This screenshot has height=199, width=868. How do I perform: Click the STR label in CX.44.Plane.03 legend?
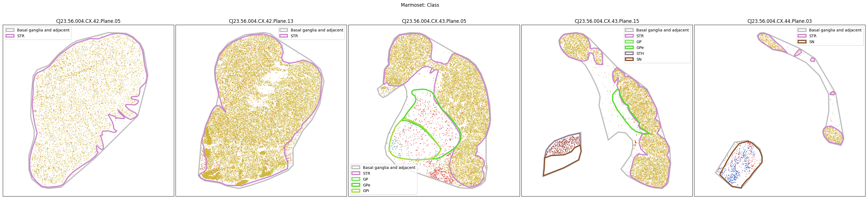pos(812,36)
